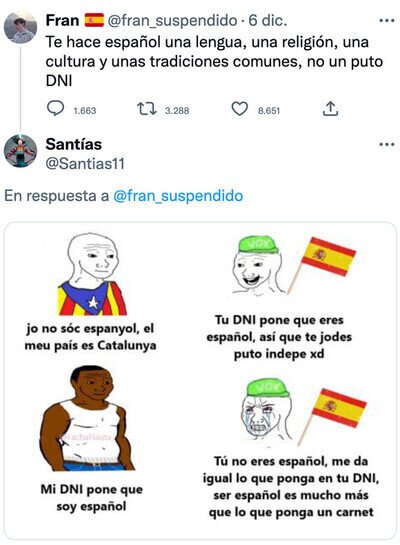The width and height of the screenshot is (400, 545).
Task: Retweet Fran's tweet using the arrows icon
Action: (x=147, y=109)
